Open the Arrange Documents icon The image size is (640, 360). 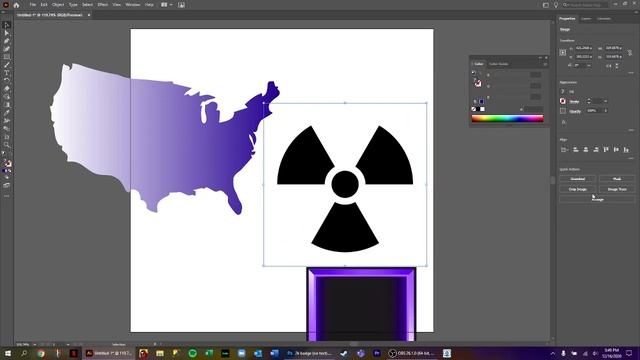coord(164,4)
